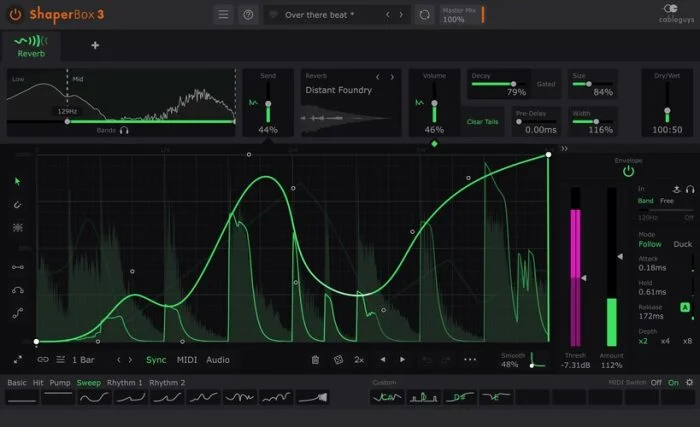Open the Sweep wave preset category
The width and height of the screenshot is (700, 427).
[88, 383]
